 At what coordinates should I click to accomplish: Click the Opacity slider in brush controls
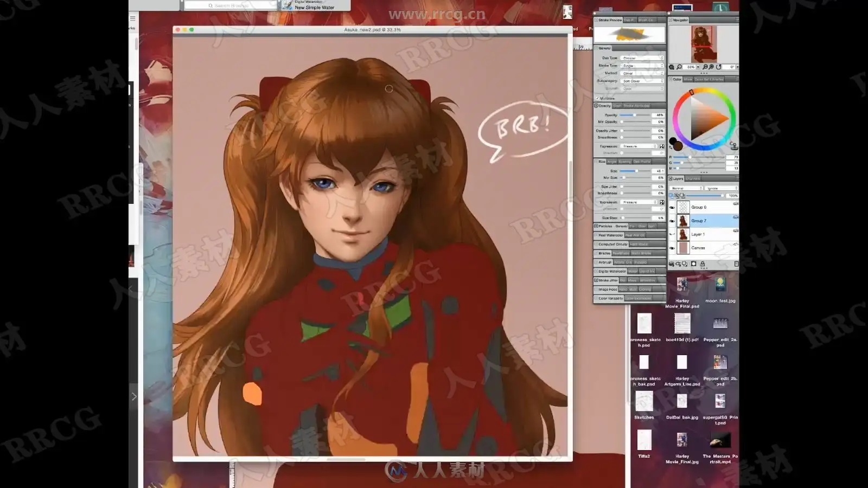pyautogui.click(x=636, y=115)
